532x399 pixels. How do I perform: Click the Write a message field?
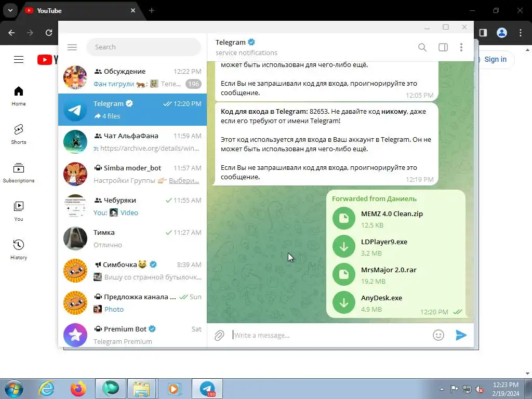[x=329, y=335]
